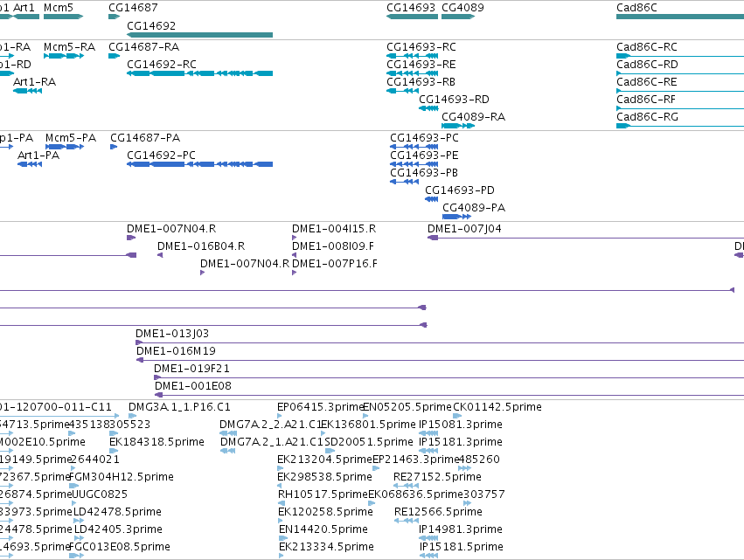This screenshot has height=560, width=744.
Task: Click the RE27152.5prime EST label
Action: [x=437, y=478]
